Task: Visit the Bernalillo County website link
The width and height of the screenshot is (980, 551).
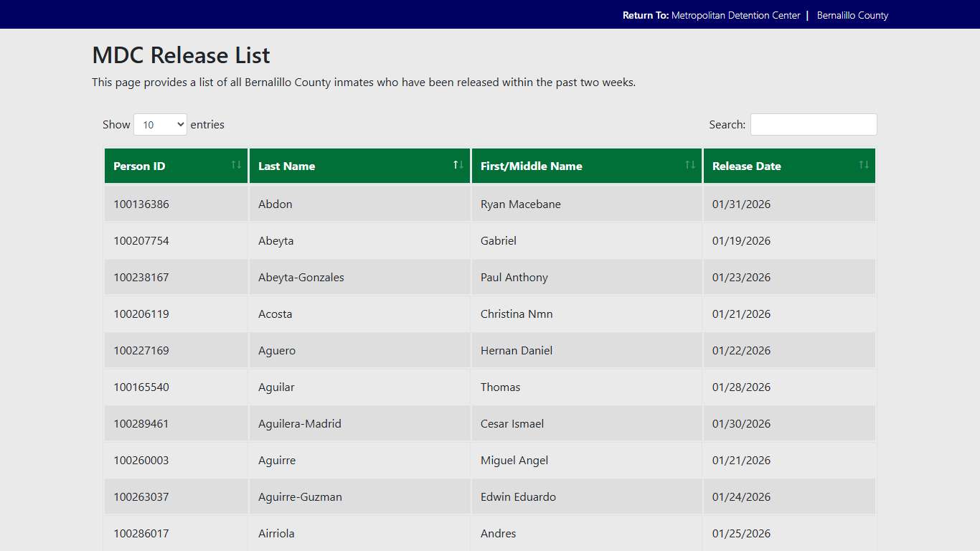Action: [x=852, y=14]
